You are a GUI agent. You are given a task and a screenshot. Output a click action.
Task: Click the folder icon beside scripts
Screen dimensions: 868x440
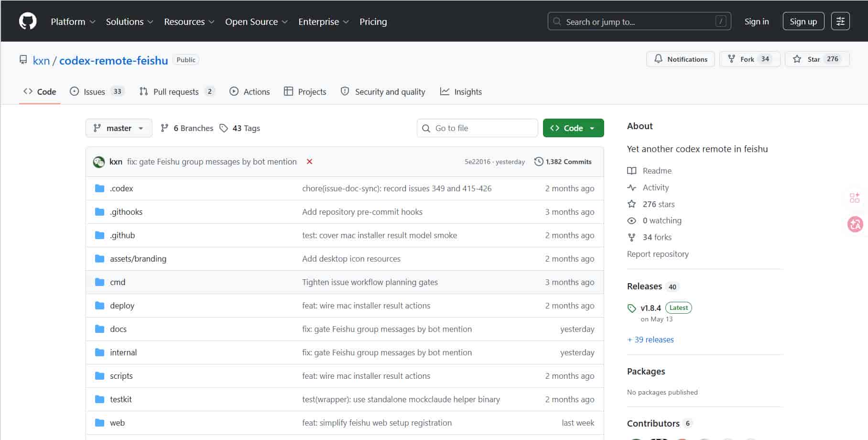click(99, 376)
